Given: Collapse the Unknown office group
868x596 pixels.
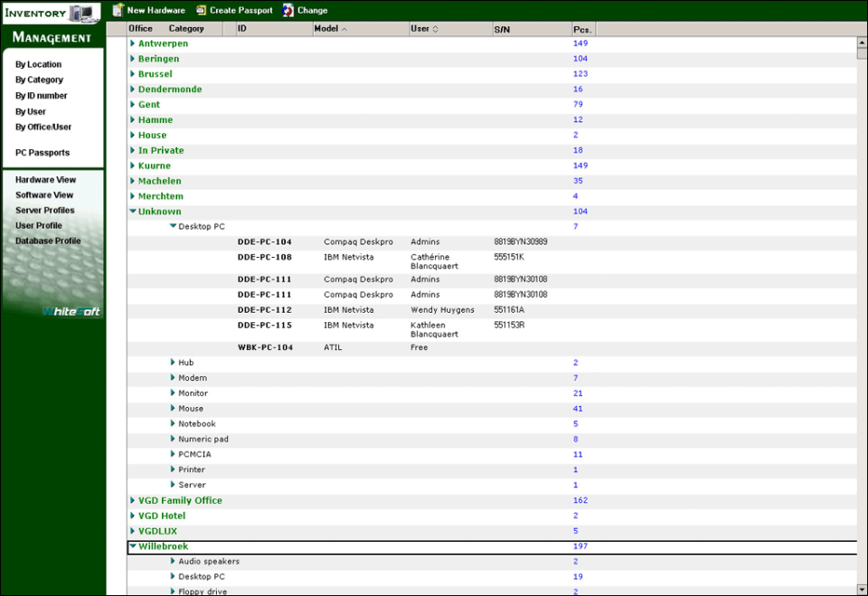Looking at the screenshot, I should pyautogui.click(x=133, y=212).
